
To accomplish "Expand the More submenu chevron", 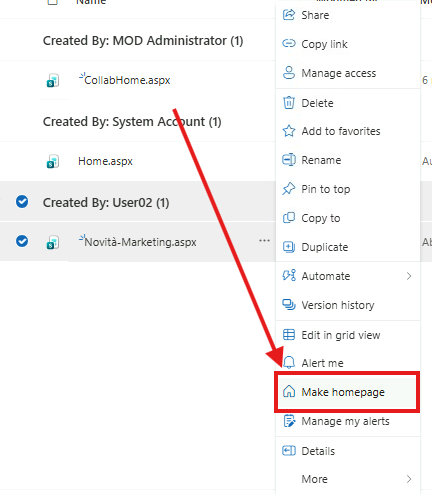I will [409, 479].
